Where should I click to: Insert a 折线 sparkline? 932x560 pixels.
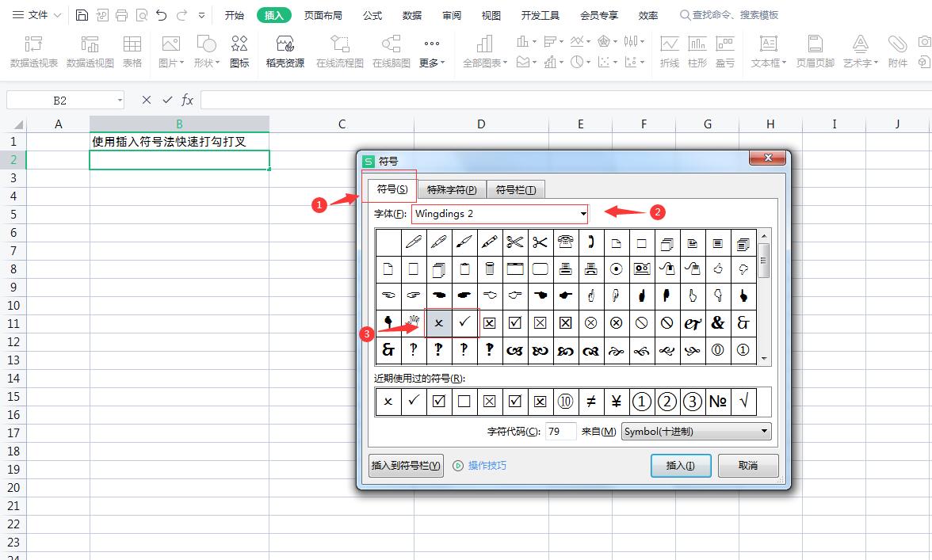669,51
